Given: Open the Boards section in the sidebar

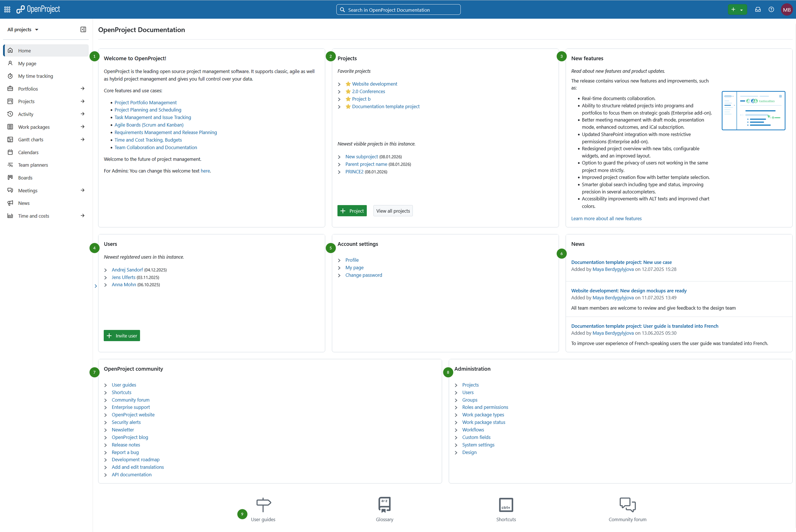Looking at the screenshot, I should (x=25, y=177).
